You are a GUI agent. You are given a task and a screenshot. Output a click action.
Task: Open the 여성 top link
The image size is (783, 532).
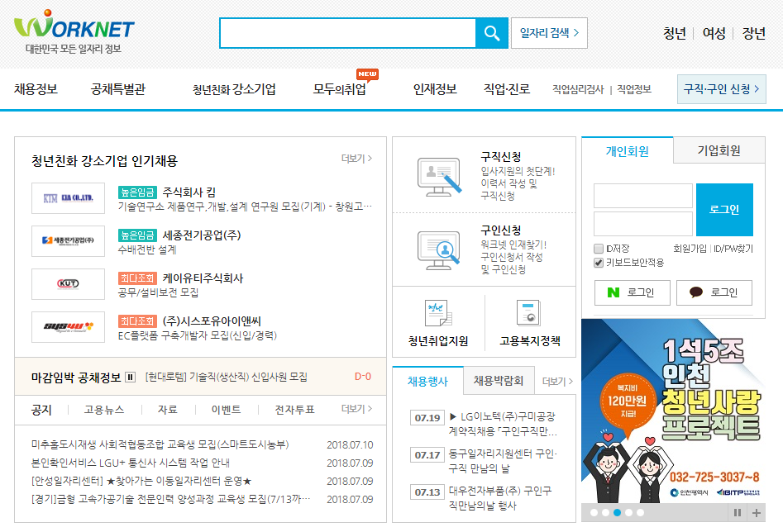[x=714, y=33]
